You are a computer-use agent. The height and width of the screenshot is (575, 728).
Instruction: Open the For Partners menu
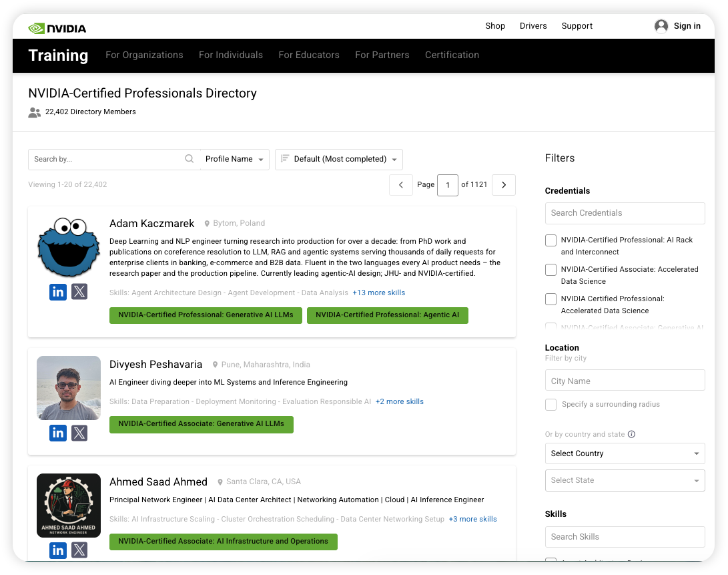382,55
